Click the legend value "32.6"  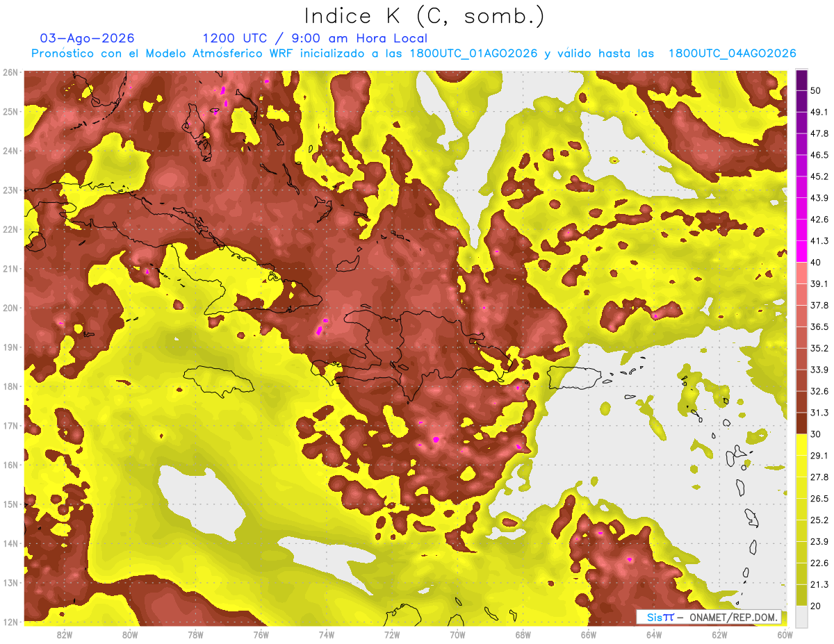point(819,391)
